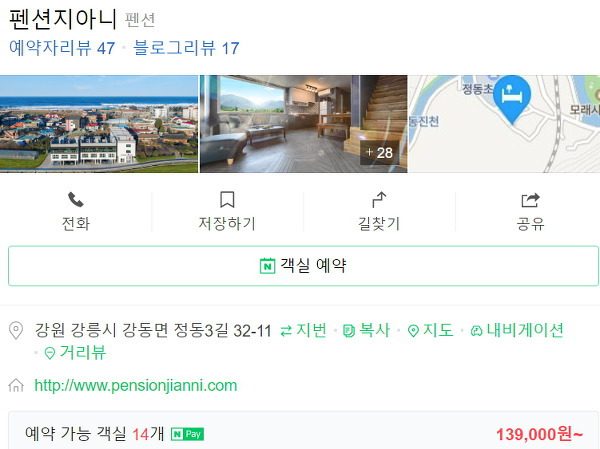
Task: Open 예약자리뷰 47 reviews
Action: [62, 48]
